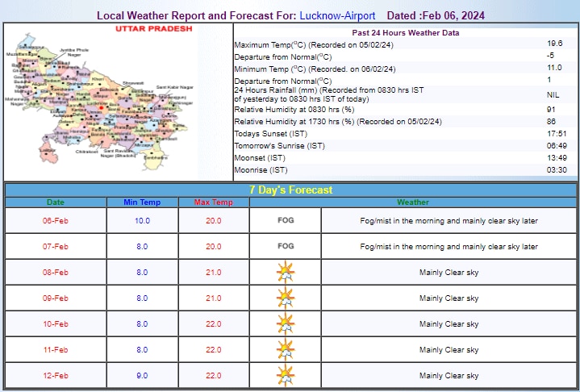Click the Moonrise (IST) label
Screen dimensions: 580x392
[261, 170]
